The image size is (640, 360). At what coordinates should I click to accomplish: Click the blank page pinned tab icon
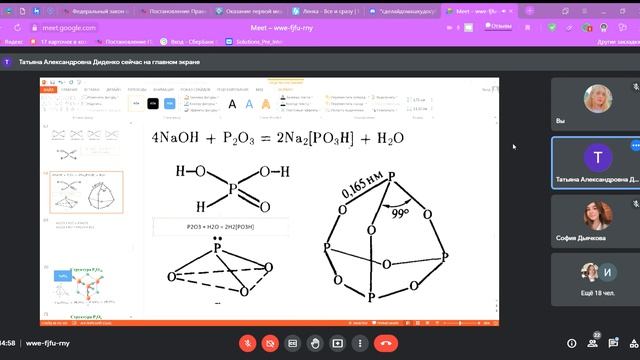22,11
